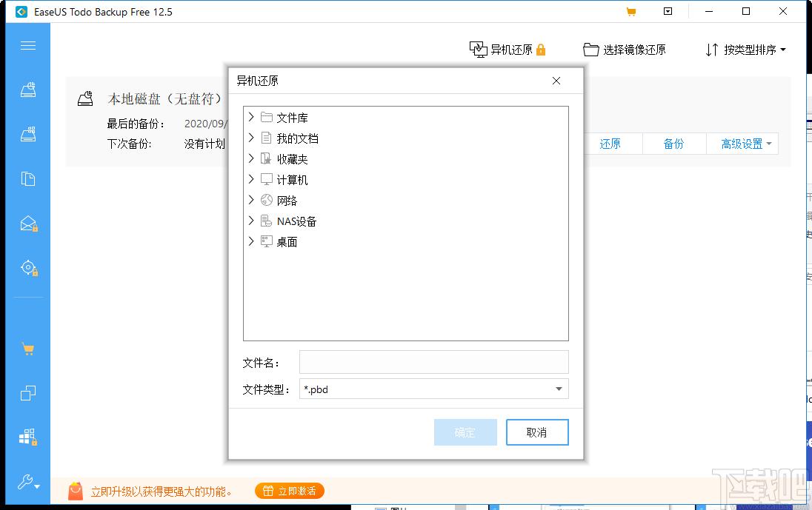Click the disk icon for 本地磁盘 backup task
Screen dimensions: 812x510
[85, 98]
